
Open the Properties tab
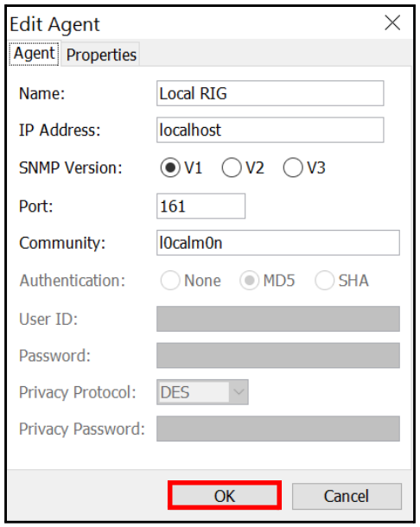tap(101, 54)
